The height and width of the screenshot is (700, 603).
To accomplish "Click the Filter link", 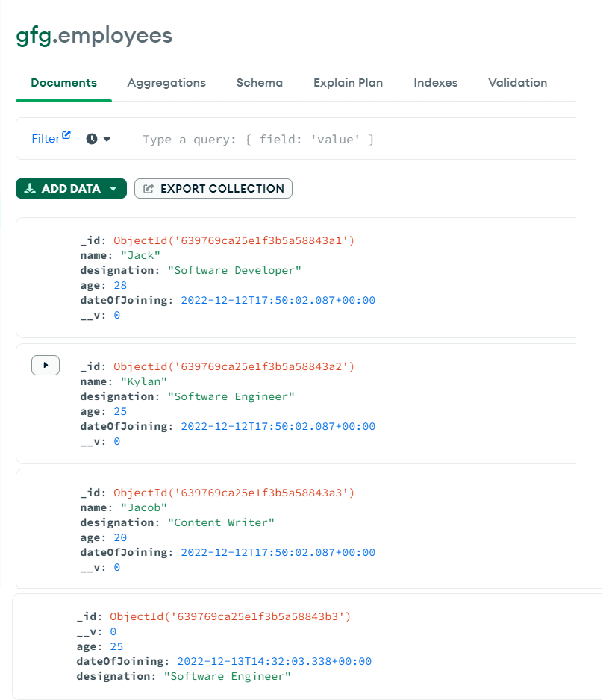I will tap(46, 139).
